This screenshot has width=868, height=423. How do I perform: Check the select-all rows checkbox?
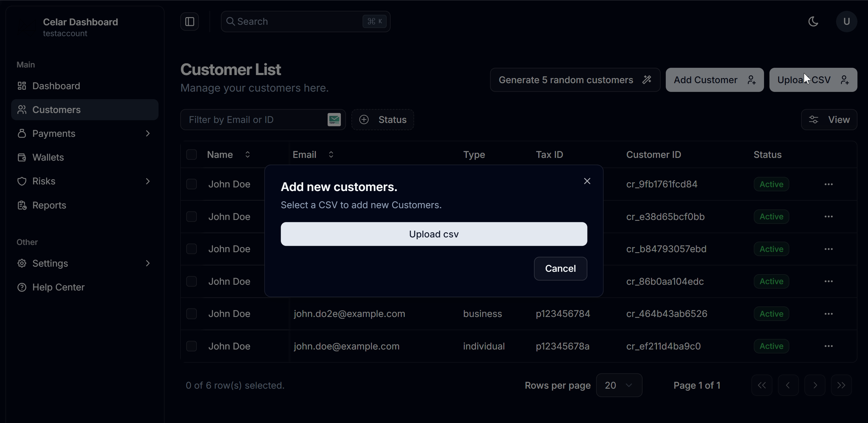point(191,155)
